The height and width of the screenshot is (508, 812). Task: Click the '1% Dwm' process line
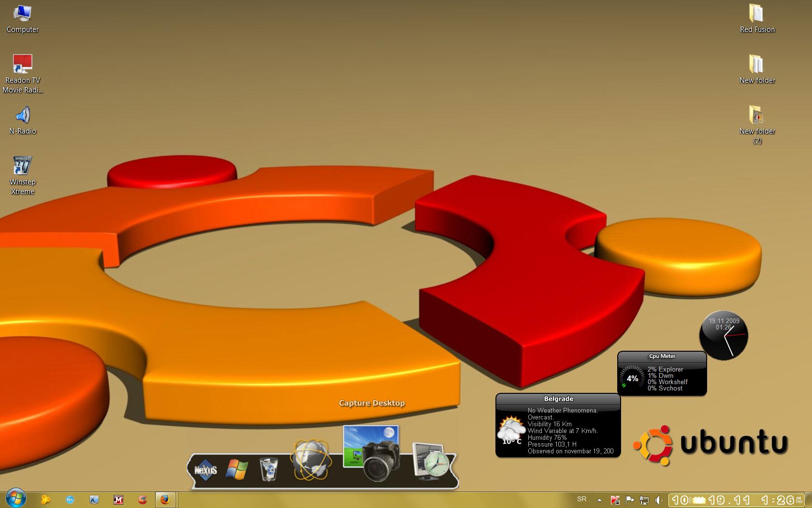(x=660, y=375)
